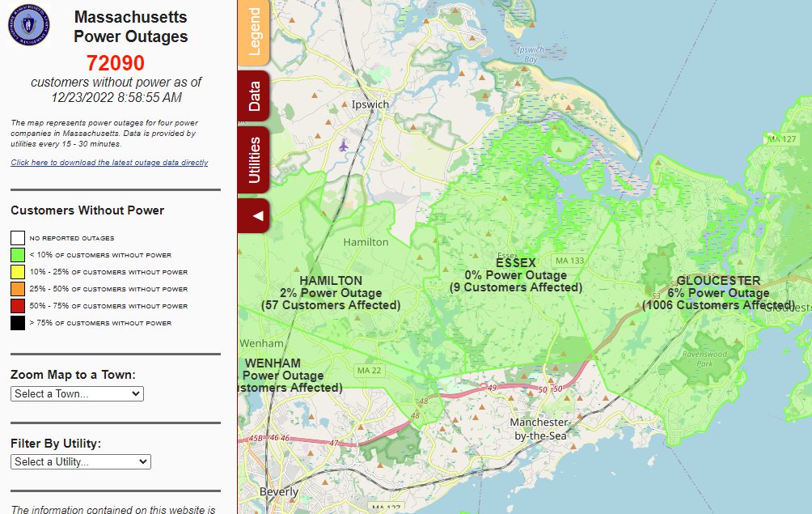
Task: Click the Massachusetts state seal logo
Action: (x=28, y=24)
